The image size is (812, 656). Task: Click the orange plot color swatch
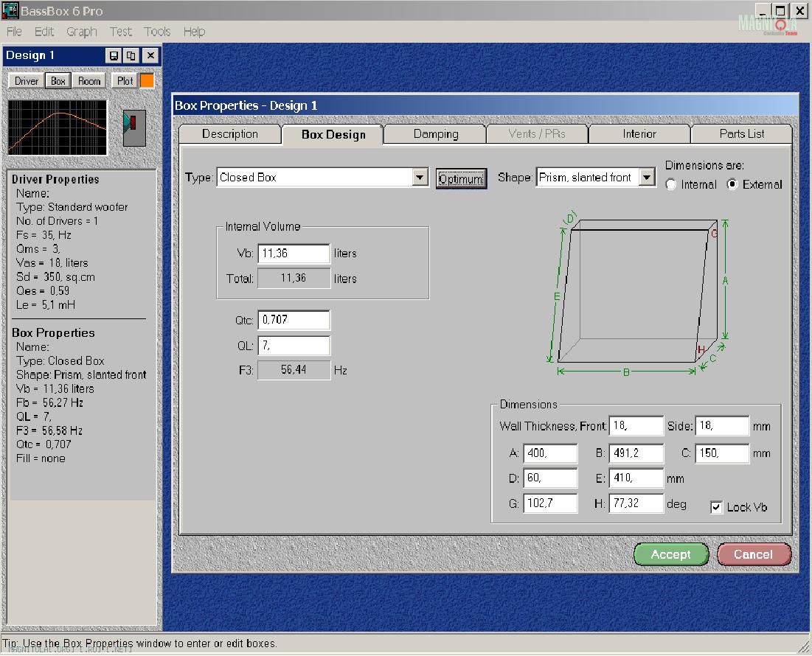pos(147,80)
